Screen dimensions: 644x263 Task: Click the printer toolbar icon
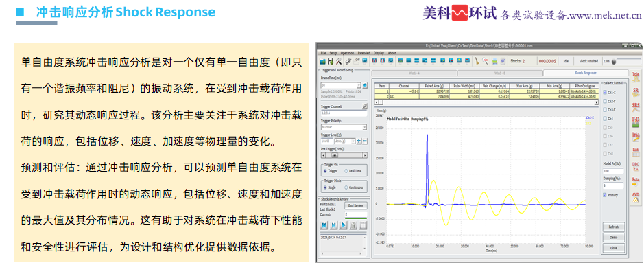tap(495, 62)
